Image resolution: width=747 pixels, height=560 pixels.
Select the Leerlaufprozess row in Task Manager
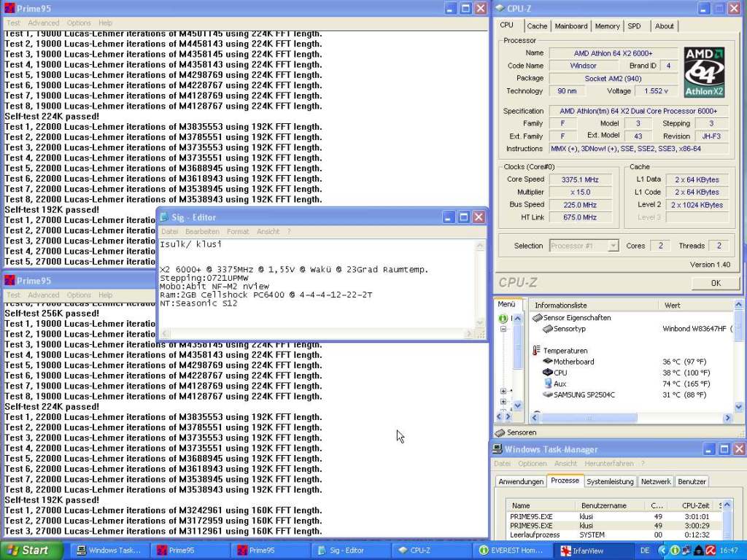coord(614,534)
